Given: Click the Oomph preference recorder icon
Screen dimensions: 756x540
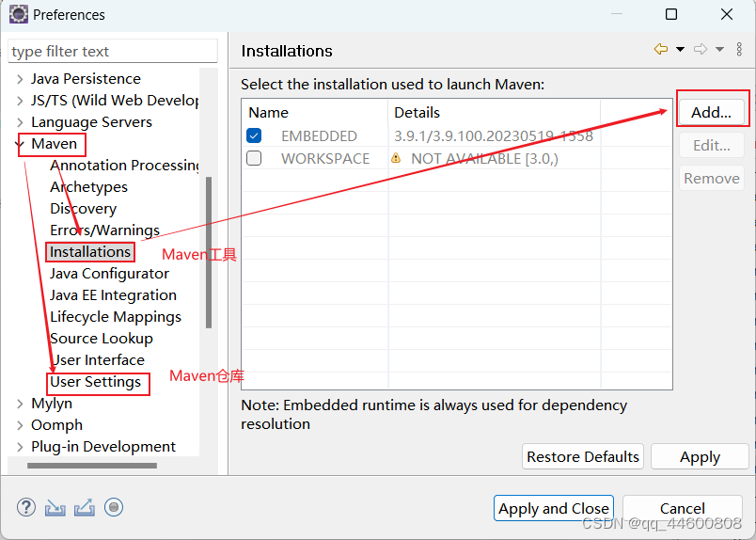Looking at the screenshot, I should click(114, 507).
